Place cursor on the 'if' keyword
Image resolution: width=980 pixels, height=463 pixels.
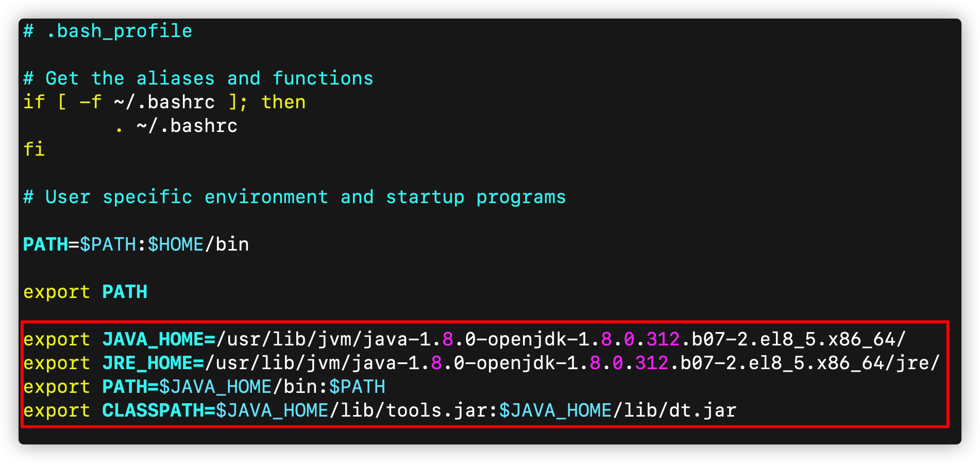tap(34, 102)
